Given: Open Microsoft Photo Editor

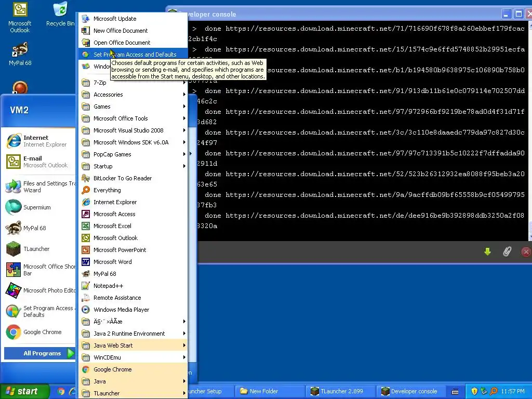Looking at the screenshot, I should (x=39, y=290).
